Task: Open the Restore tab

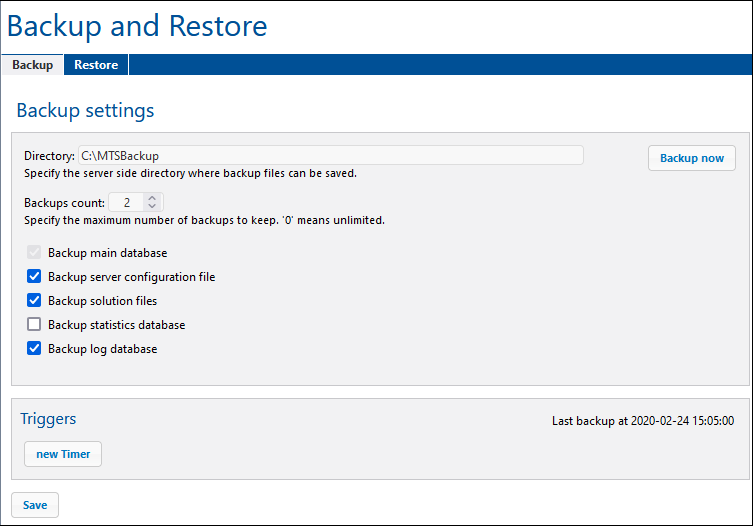Action: tap(96, 65)
